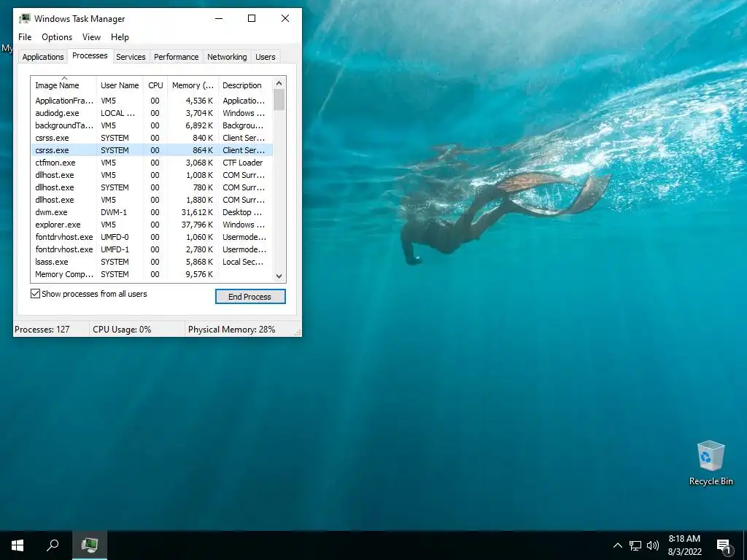
Task: Click process list scroll down arrow
Action: pos(279,276)
